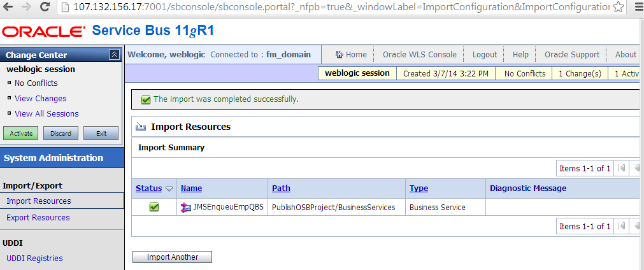Click weblogic session status bar label
644x270 pixels.
(x=357, y=73)
